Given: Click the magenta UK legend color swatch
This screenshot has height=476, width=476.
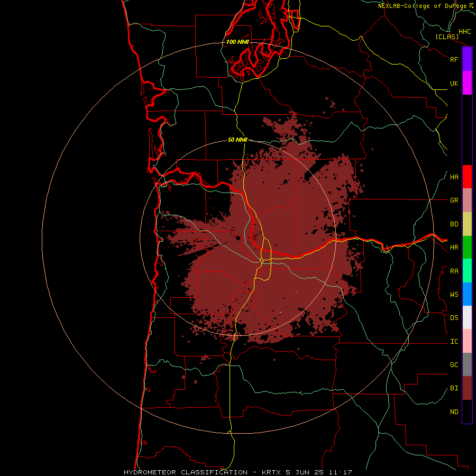Looking at the screenshot, I should tap(467, 83).
